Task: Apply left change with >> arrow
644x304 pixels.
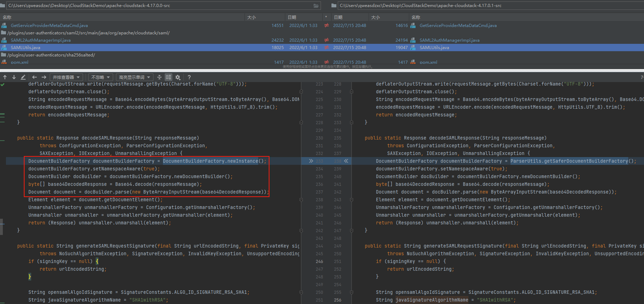Action: tap(311, 161)
